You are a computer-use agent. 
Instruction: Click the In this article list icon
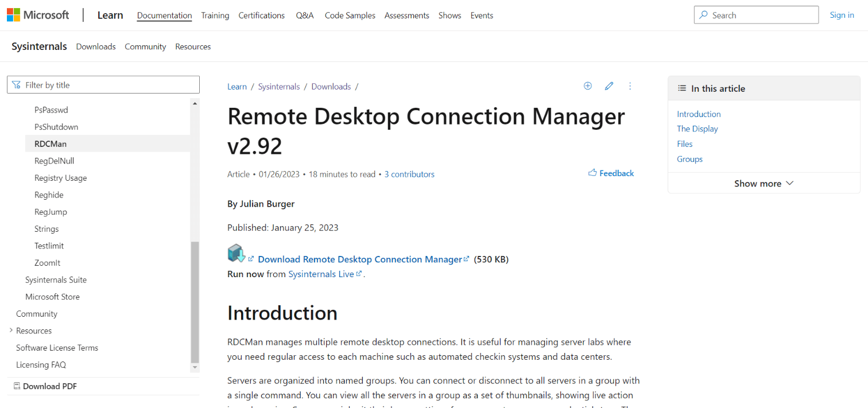coord(681,88)
